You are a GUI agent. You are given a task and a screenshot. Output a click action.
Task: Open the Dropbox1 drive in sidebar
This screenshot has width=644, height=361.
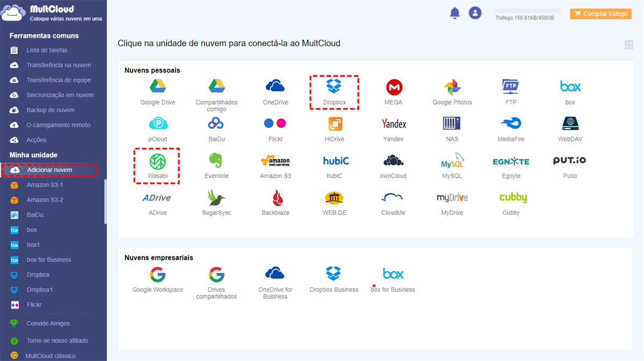[x=40, y=290]
